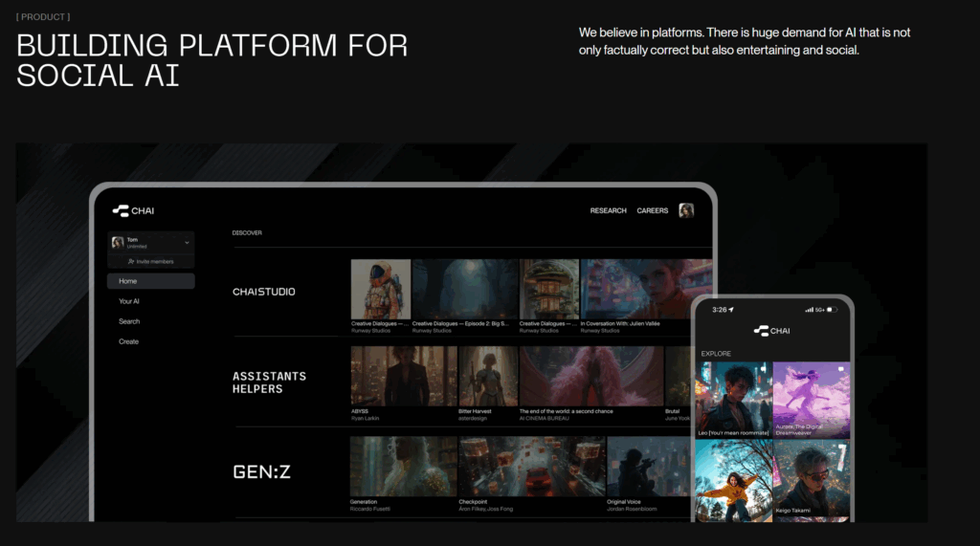The image size is (980, 546).
Task: Open the CAREERS link in header
Action: pyautogui.click(x=653, y=210)
